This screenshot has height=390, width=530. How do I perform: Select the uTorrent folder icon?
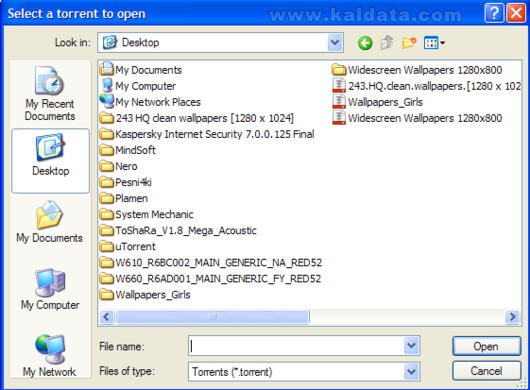click(x=107, y=246)
